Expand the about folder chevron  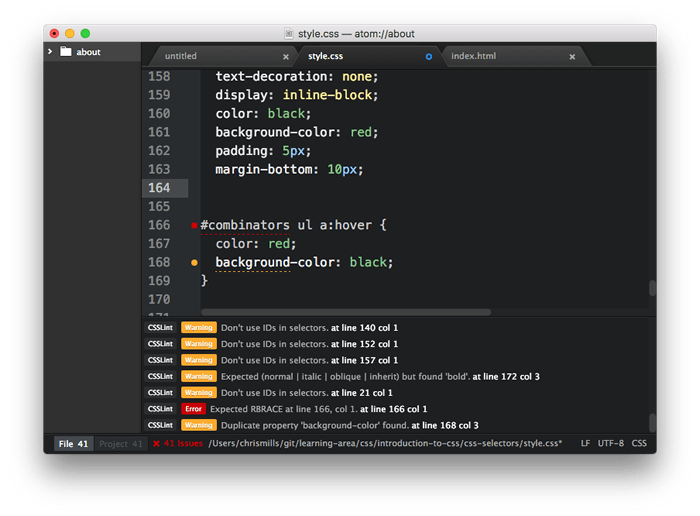(x=51, y=52)
